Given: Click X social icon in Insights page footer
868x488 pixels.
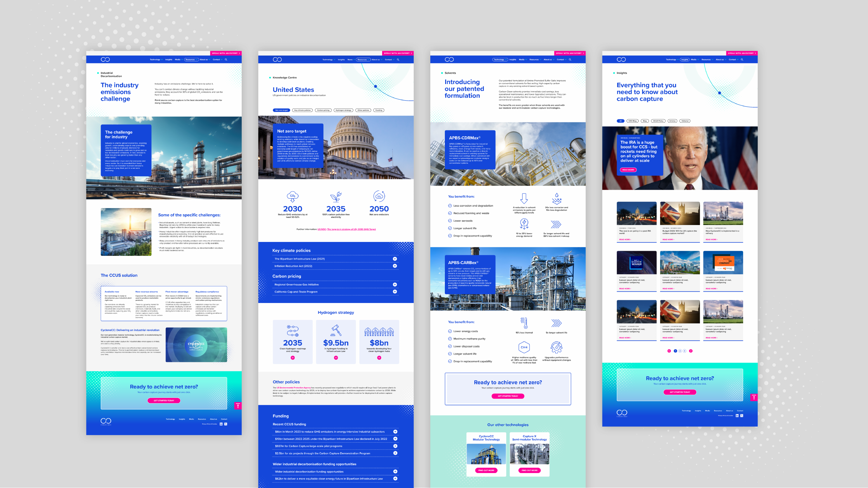Looking at the screenshot, I should 742,415.
